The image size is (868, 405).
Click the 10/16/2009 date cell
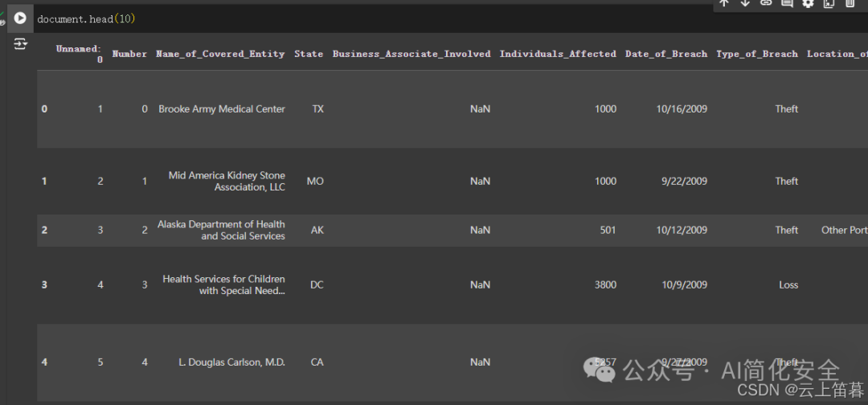click(682, 109)
